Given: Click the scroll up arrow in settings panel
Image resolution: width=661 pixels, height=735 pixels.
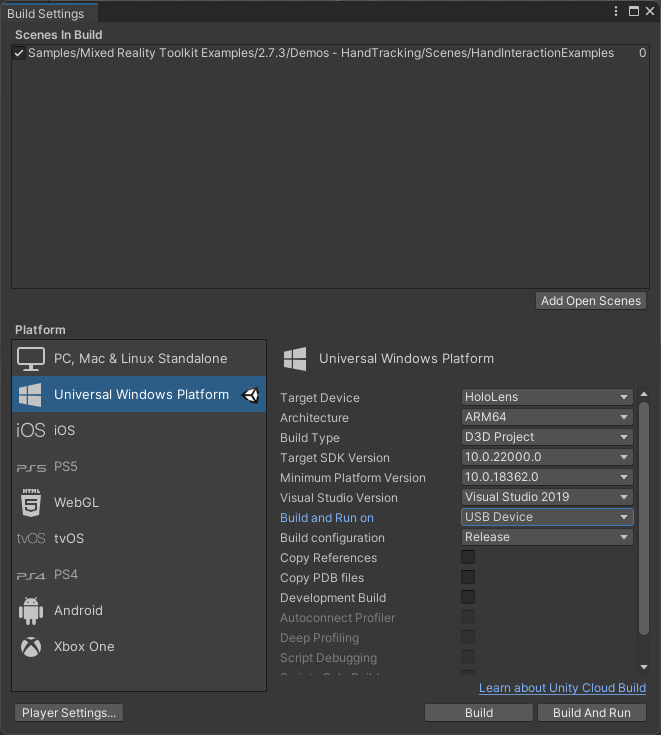Looking at the screenshot, I should 644,394.
